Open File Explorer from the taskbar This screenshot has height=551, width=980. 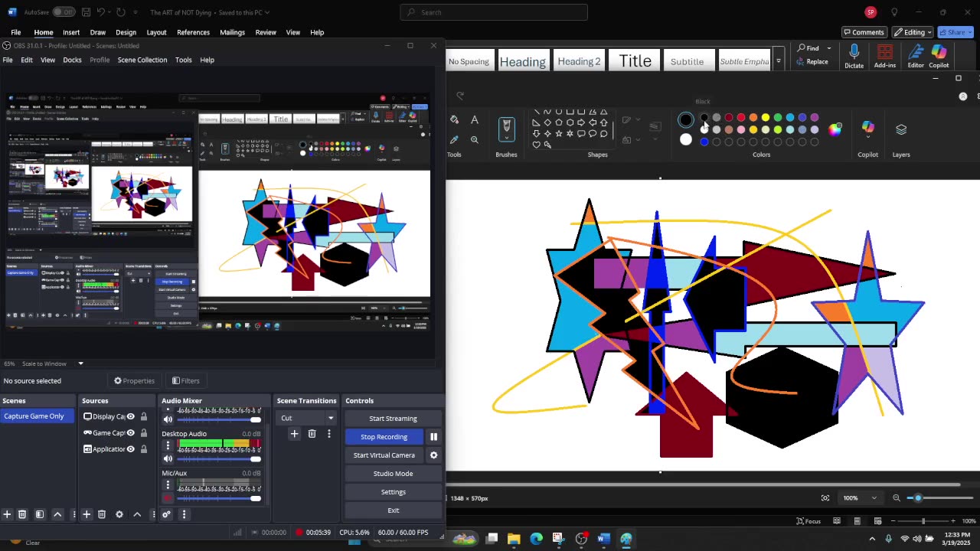point(514,539)
